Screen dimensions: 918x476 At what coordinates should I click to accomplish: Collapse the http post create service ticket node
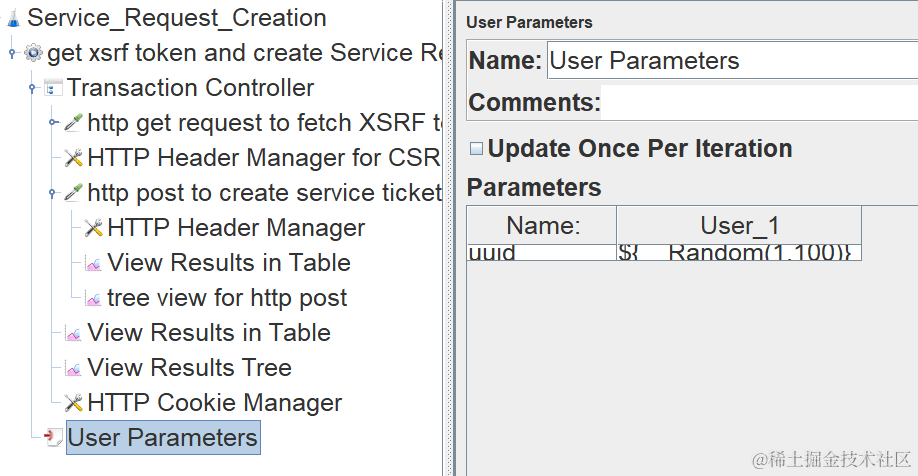(52, 193)
